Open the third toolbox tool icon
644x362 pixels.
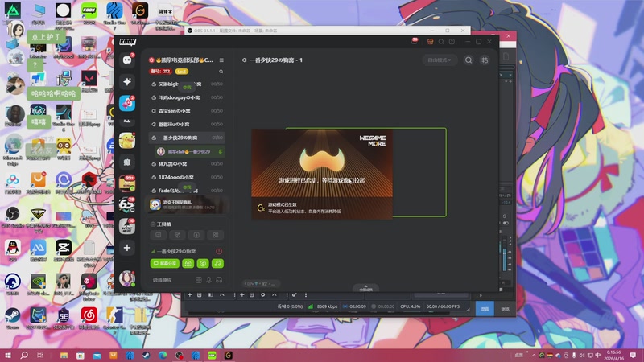click(196, 235)
